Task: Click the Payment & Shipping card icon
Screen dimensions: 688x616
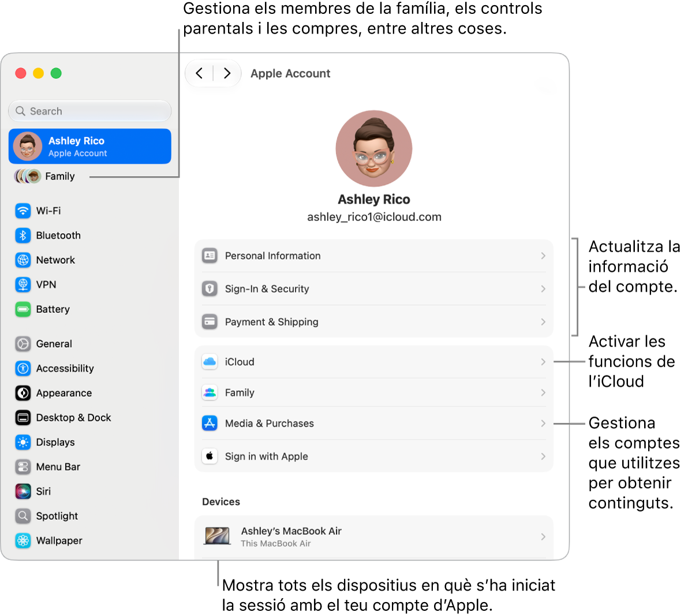Action: coord(210,322)
